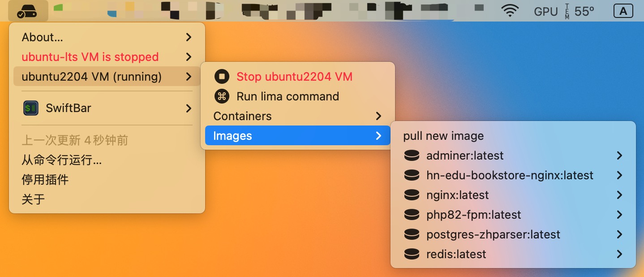Image resolution: width=644 pixels, height=277 pixels.
Task: Choose pull new image
Action: tap(443, 136)
